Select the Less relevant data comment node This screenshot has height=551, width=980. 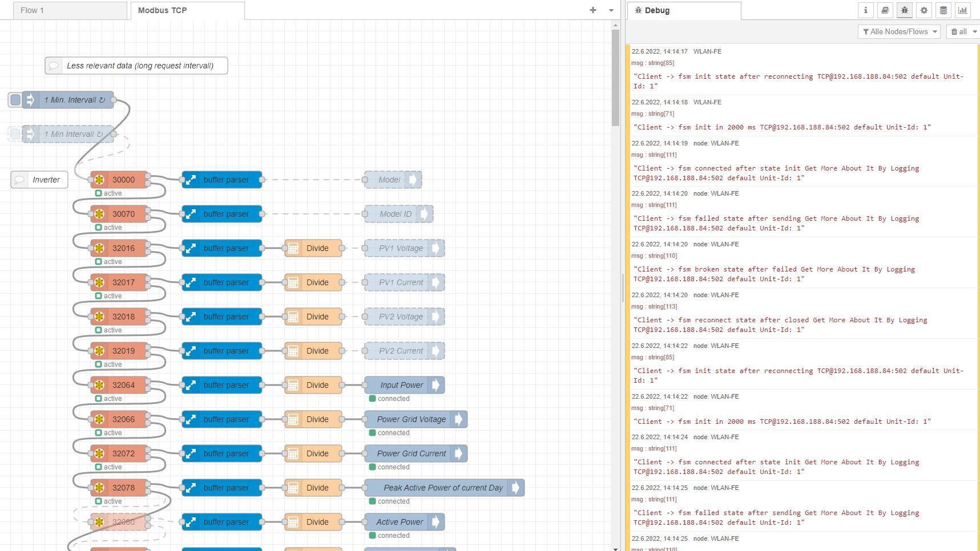click(x=136, y=66)
